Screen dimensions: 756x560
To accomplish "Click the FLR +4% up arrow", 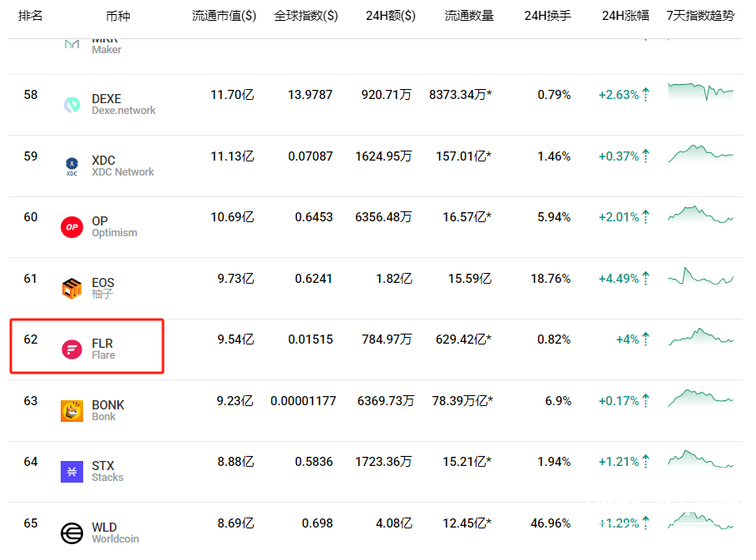I will coord(645,339).
